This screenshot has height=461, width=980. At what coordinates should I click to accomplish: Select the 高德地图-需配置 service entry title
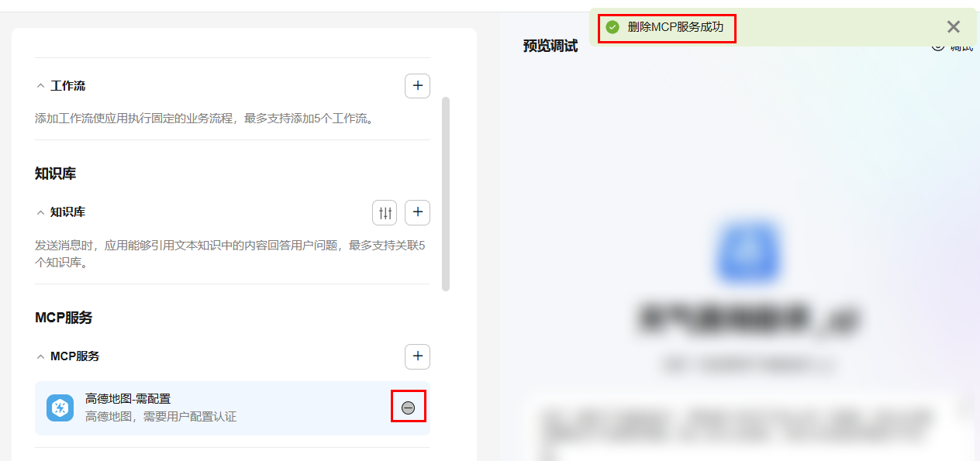click(128, 399)
